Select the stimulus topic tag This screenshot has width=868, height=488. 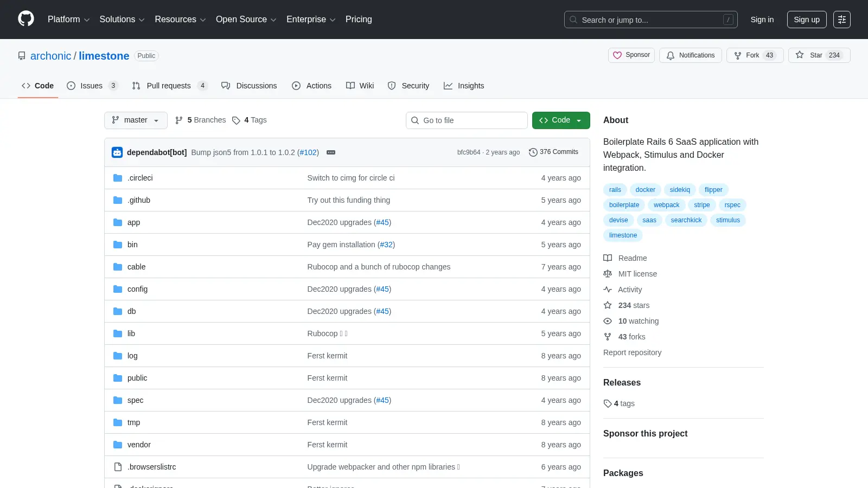[727, 220]
